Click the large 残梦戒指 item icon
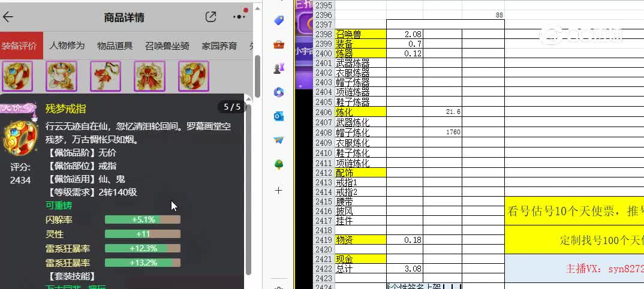Viewport: 644px width, 289px height. 19,138
